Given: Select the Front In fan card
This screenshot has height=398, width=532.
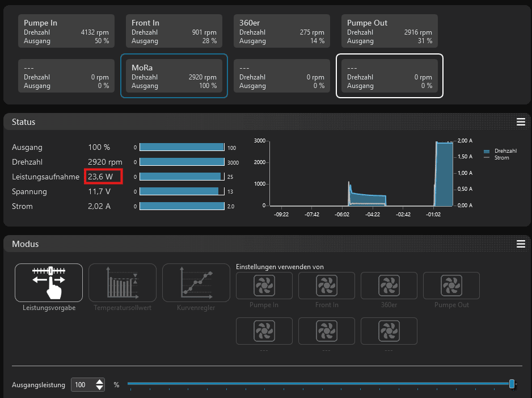Looking at the screenshot, I should pos(174,31).
